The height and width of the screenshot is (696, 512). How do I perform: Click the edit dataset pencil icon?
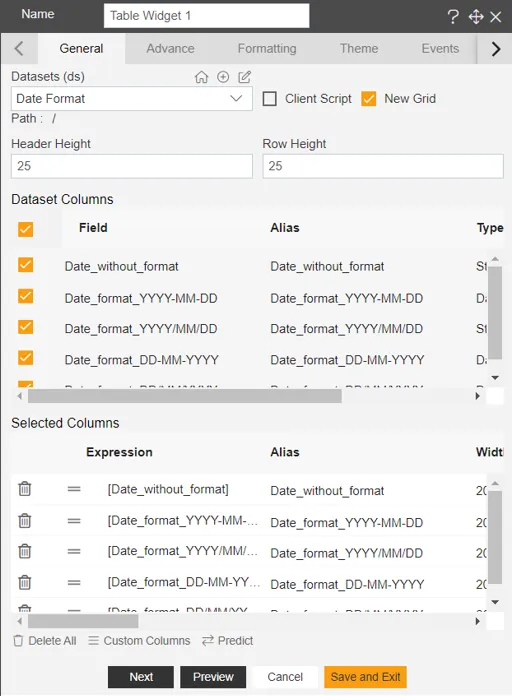pyautogui.click(x=245, y=77)
